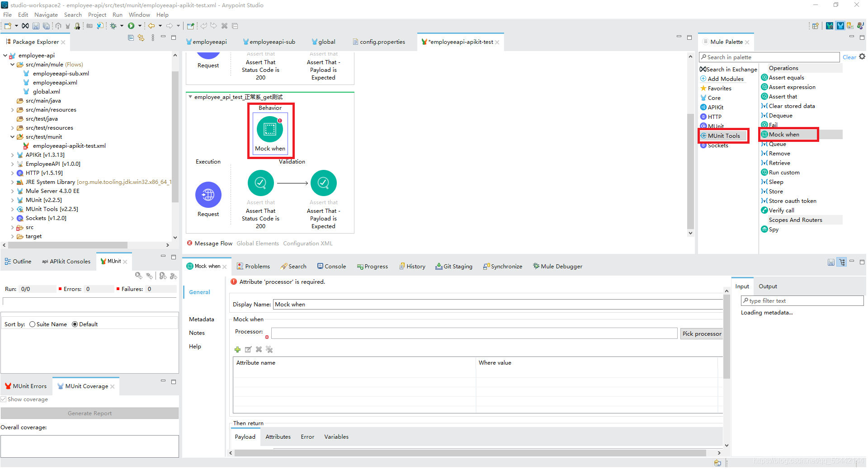The image size is (868, 469).
Task: Open Exchange from the main toolbar icon
Action: click(x=25, y=26)
